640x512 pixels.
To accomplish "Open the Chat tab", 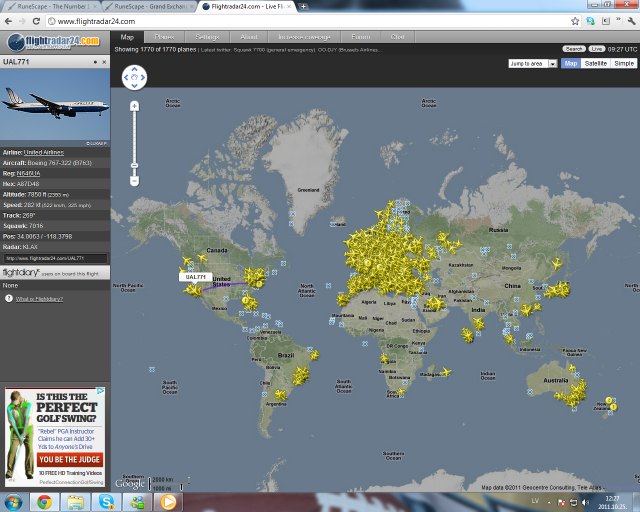I will (x=397, y=37).
